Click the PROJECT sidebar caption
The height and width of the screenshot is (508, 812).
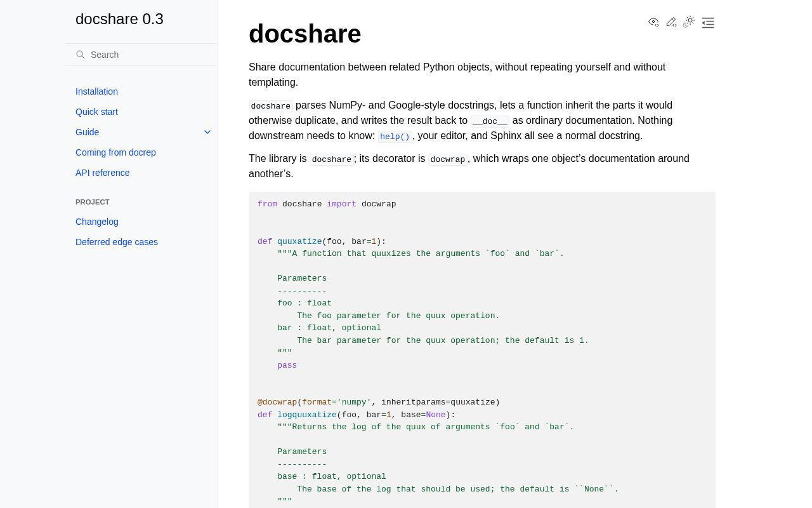click(x=93, y=202)
